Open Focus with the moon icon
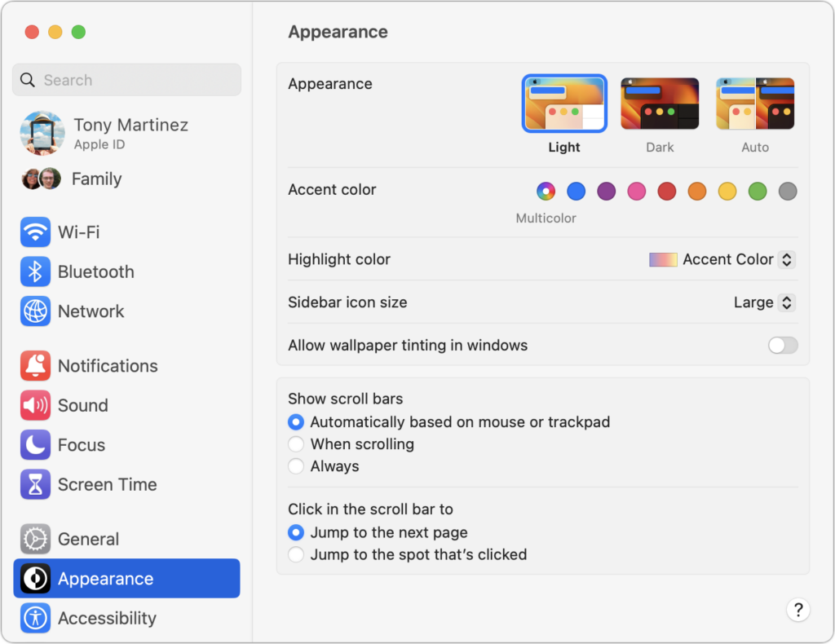This screenshot has width=835, height=644. [35, 445]
